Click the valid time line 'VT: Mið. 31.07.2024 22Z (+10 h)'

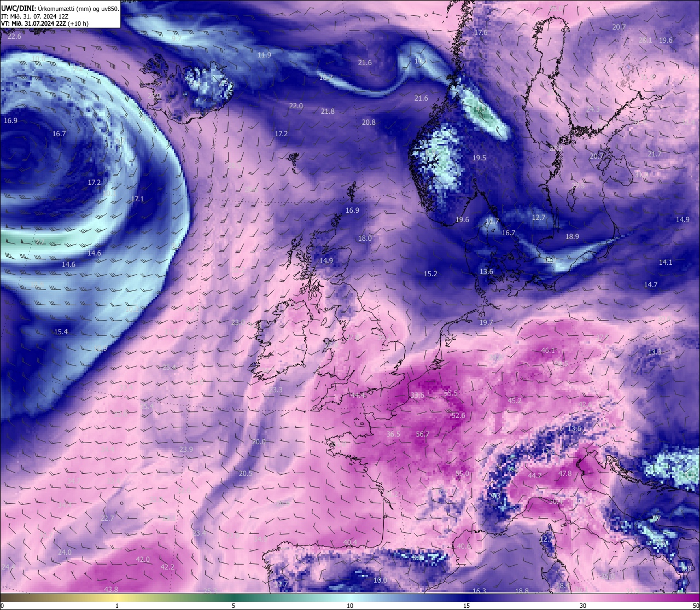[45, 24]
